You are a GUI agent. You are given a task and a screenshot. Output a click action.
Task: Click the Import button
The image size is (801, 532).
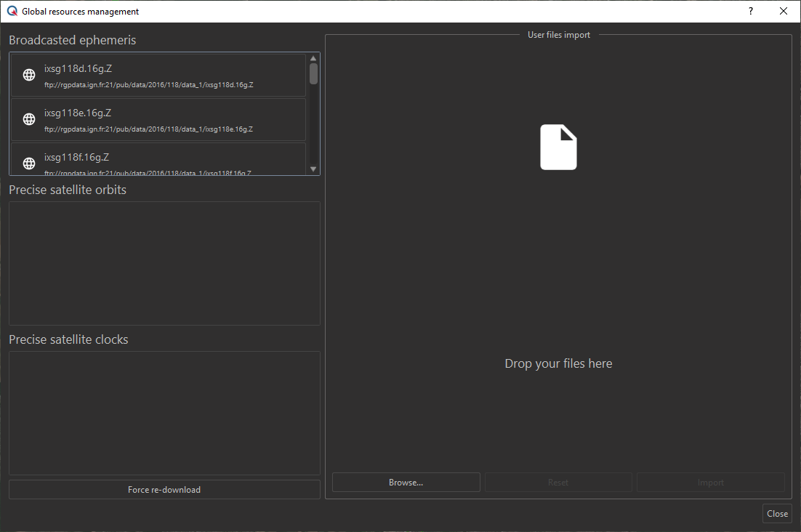[x=710, y=483]
